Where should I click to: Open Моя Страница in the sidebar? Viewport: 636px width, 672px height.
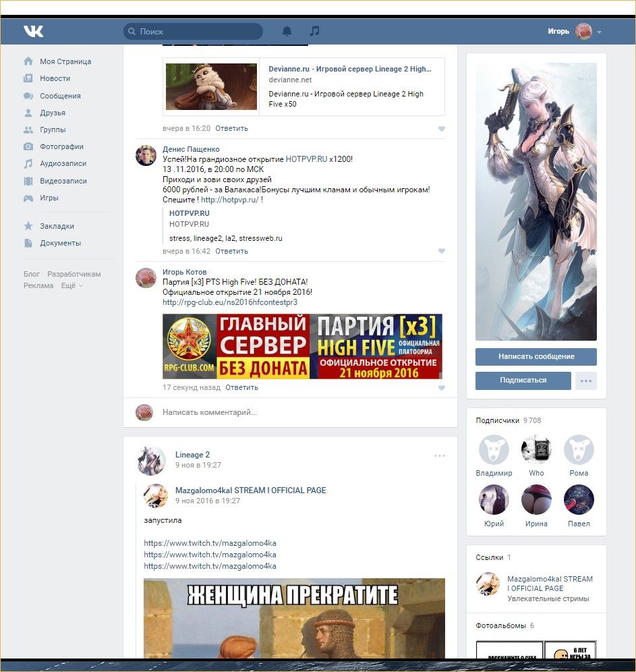pyautogui.click(x=65, y=61)
